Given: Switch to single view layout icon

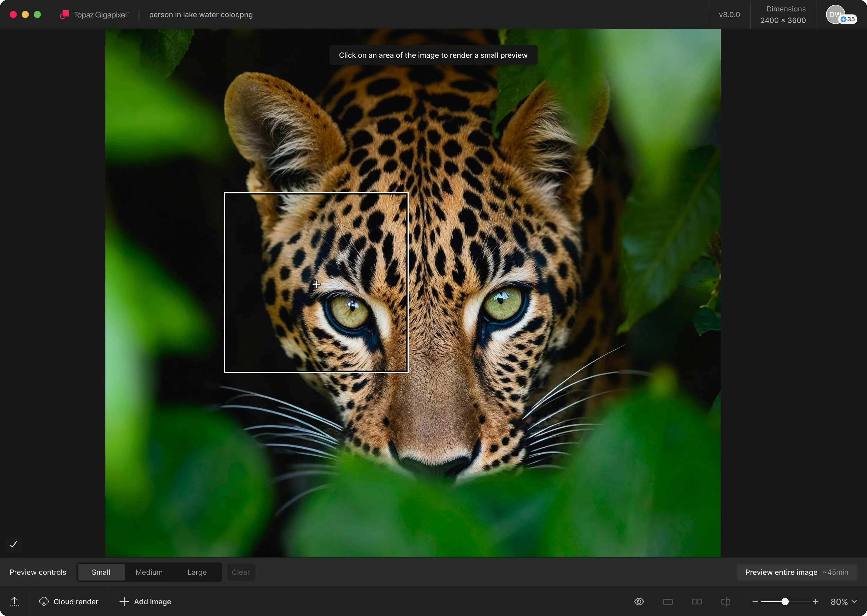Looking at the screenshot, I should (x=668, y=602).
